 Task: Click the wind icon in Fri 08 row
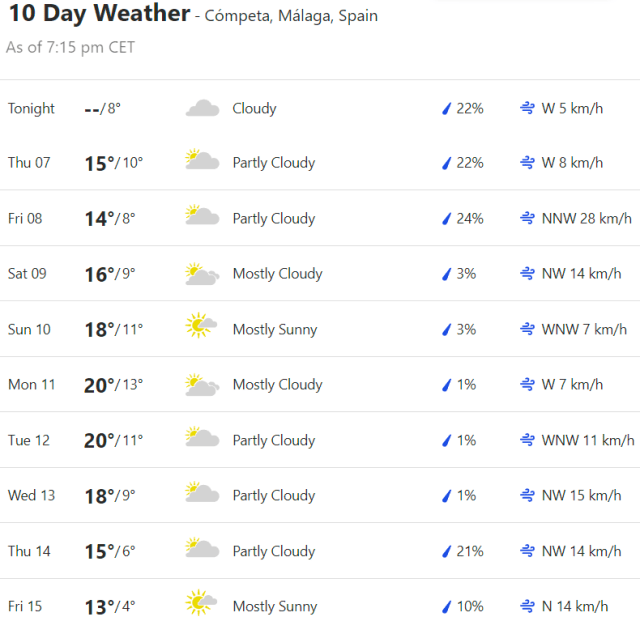pyautogui.click(x=527, y=219)
